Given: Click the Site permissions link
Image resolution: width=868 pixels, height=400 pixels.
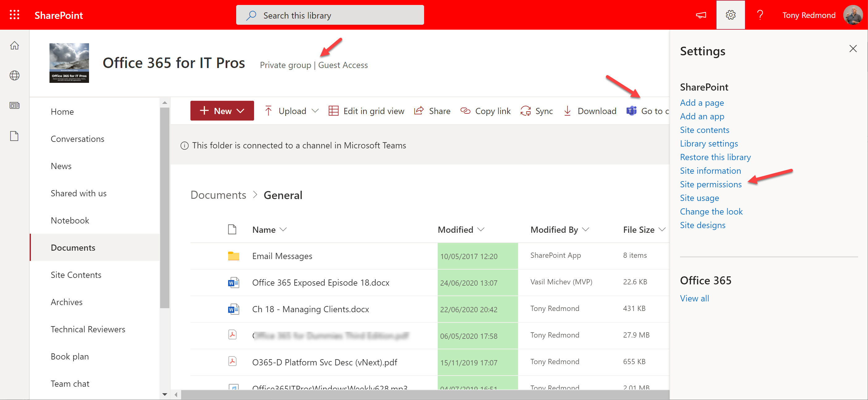Looking at the screenshot, I should click(710, 184).
